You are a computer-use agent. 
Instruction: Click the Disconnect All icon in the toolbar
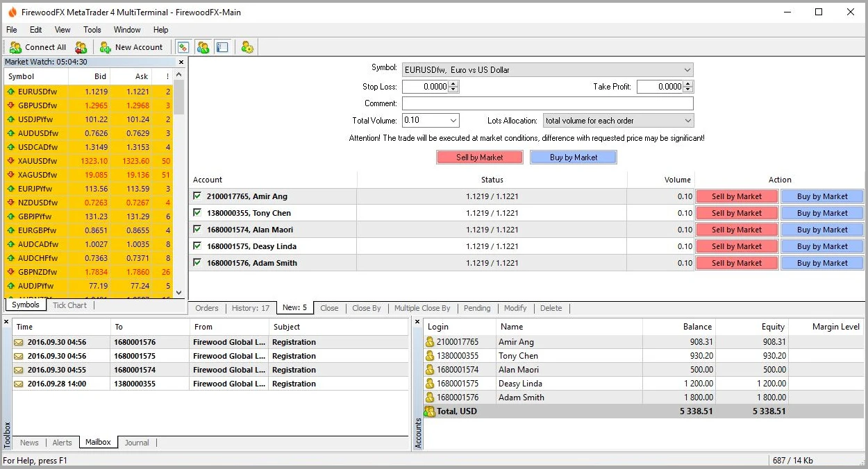pos(81,46)
